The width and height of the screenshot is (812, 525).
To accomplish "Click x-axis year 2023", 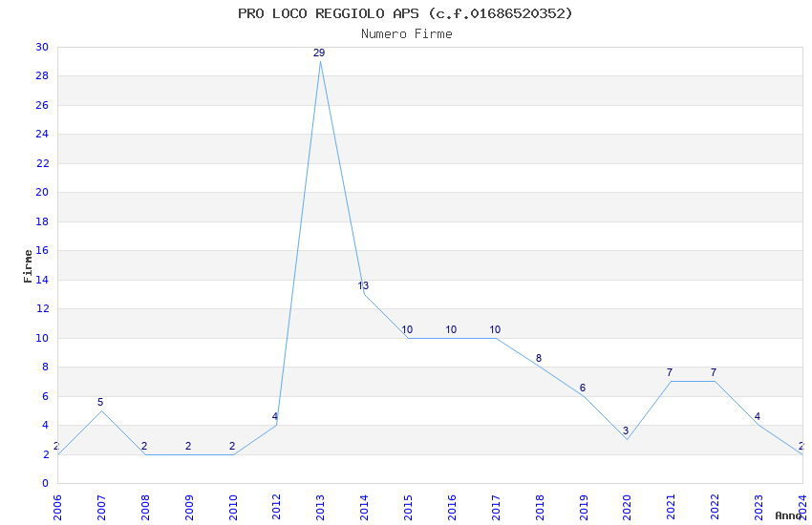I will click(759, 507).
